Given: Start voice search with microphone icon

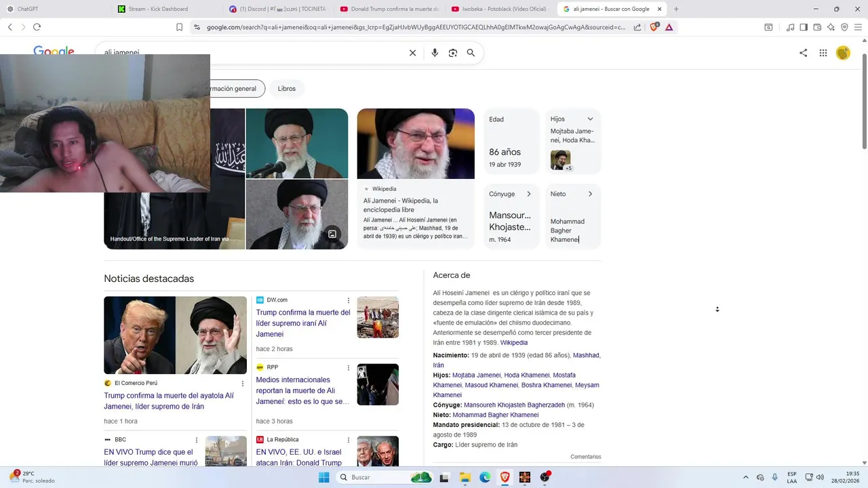Looking at the screenshot, I should coord(435,53).
